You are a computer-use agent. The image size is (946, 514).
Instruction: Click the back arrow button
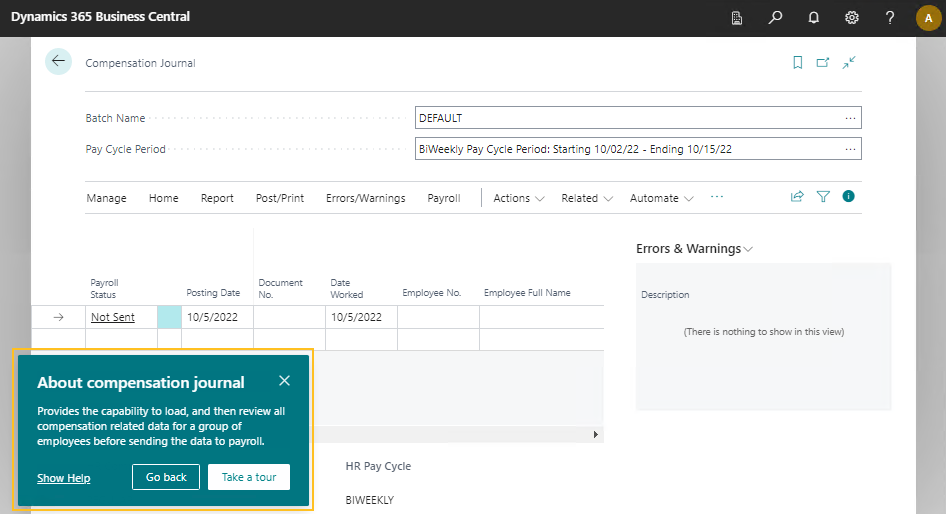(58, 62)
